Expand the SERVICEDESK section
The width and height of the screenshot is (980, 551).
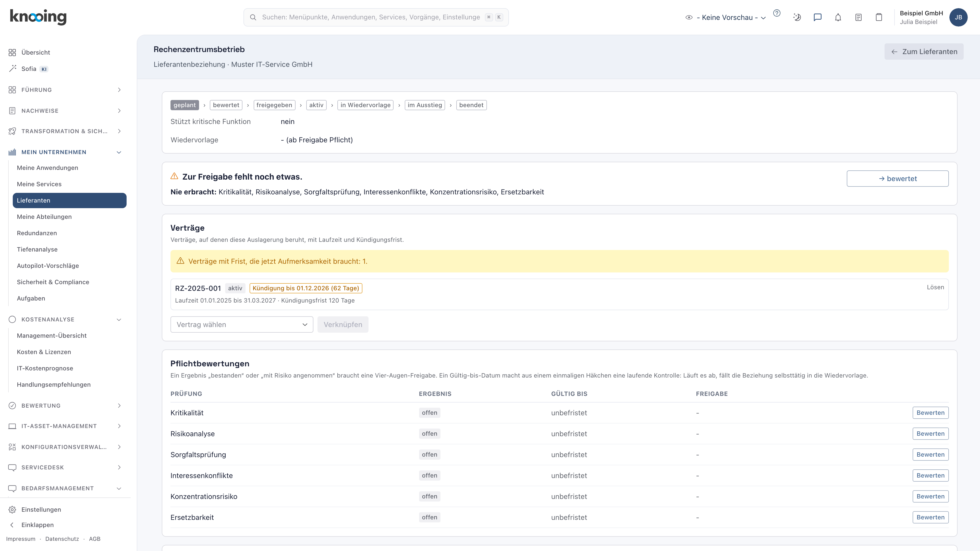[x=65, y=467]
